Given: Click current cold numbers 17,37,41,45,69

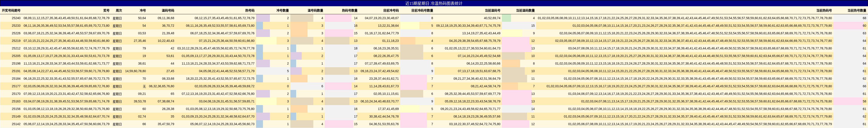Looking at the screenshot, I should pyautogui.click(x=388, y=109).
